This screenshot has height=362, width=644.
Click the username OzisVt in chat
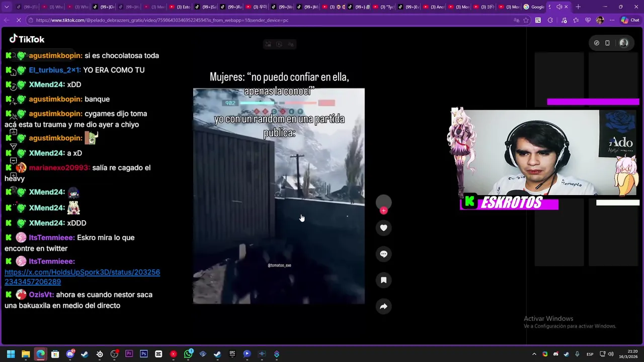click(41, 295)
